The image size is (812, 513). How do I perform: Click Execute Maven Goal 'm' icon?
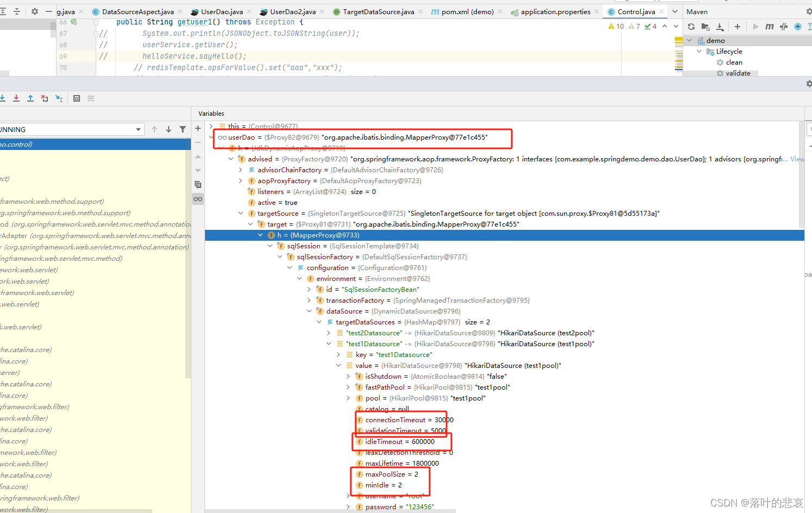770,27
